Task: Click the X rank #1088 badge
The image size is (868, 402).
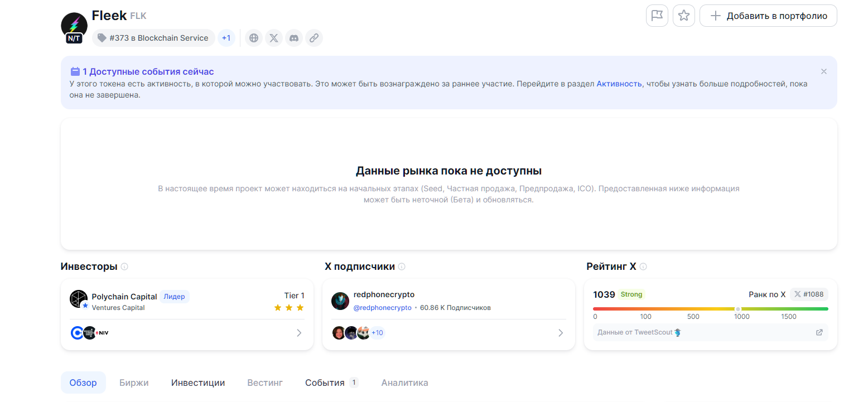Action: tap(809, 294)
